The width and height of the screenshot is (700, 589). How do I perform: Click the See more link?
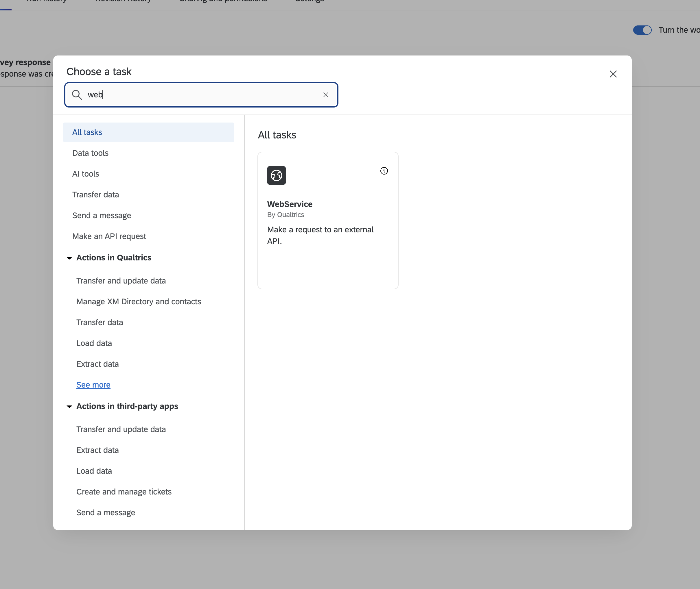click(93, 385)
